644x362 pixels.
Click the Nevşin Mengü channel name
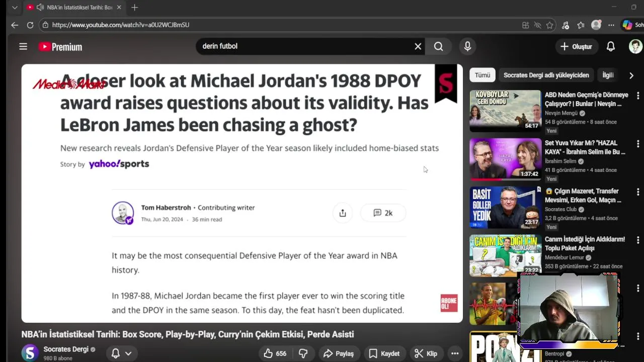coord(561,113)
